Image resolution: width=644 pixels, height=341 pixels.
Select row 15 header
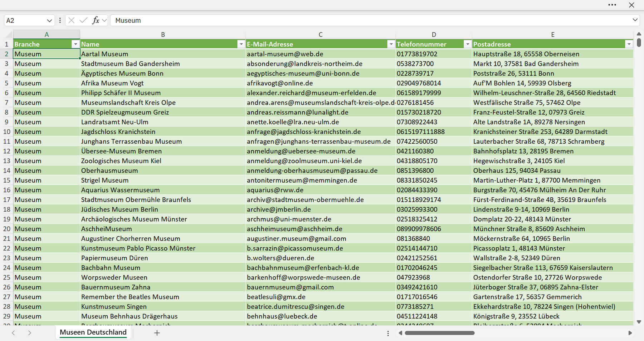(x=6, y=180)
